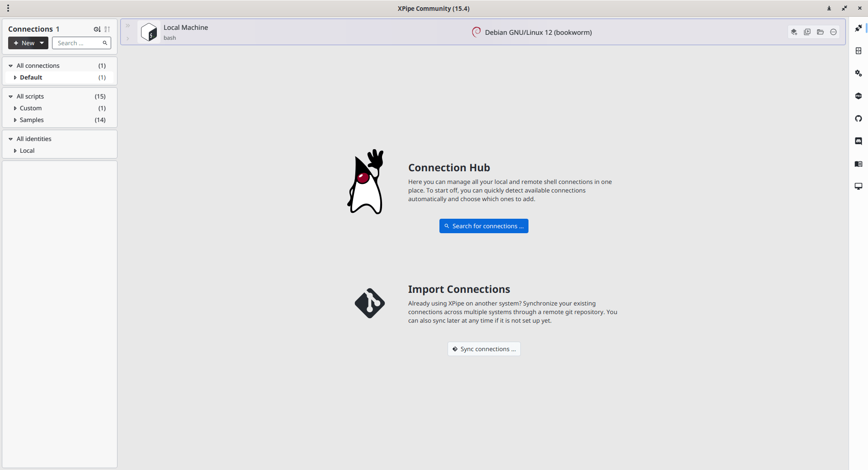Click the PRO hexagon badge icon

[x=858, y=96]
